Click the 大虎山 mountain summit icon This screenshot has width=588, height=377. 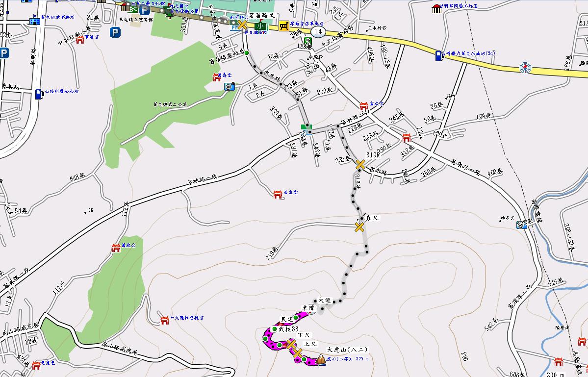tap(321, 360)
